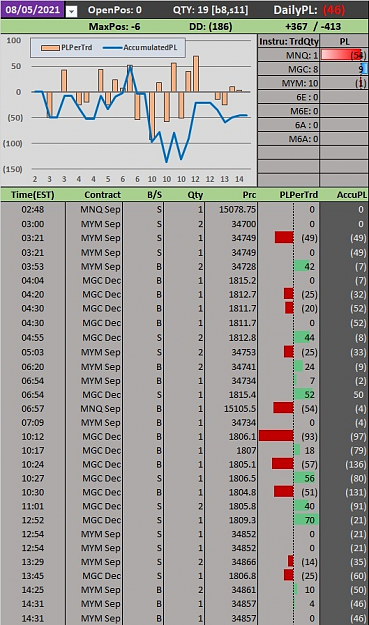
Task: Select price cell 34866
Action: (231, 562)
